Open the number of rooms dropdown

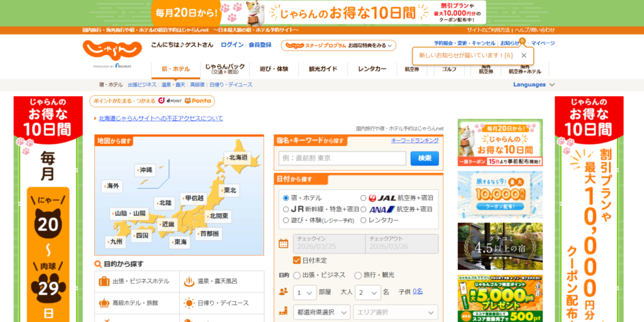pyautogui.click(x=305, y=292)
